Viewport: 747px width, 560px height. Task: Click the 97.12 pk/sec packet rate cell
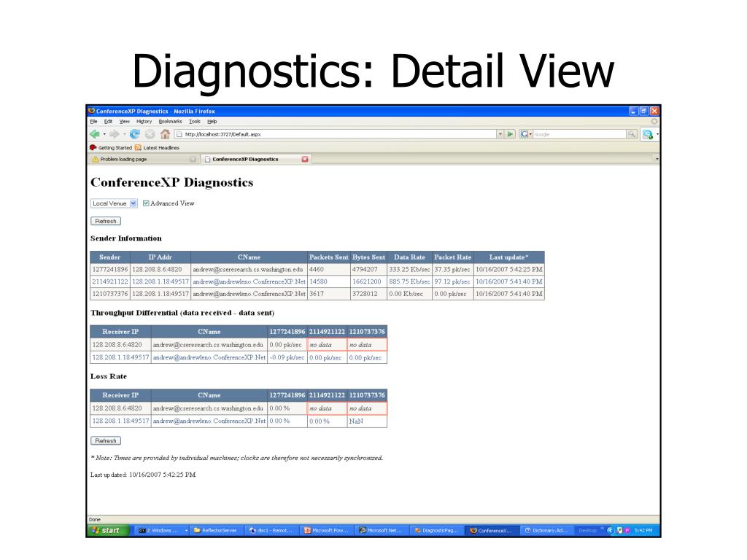(452, 281)
